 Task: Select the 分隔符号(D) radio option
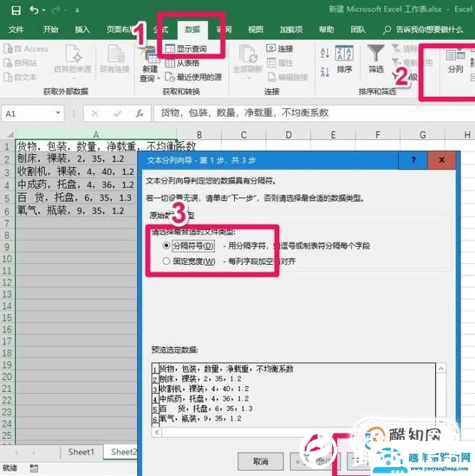click(x=189, y=245)
